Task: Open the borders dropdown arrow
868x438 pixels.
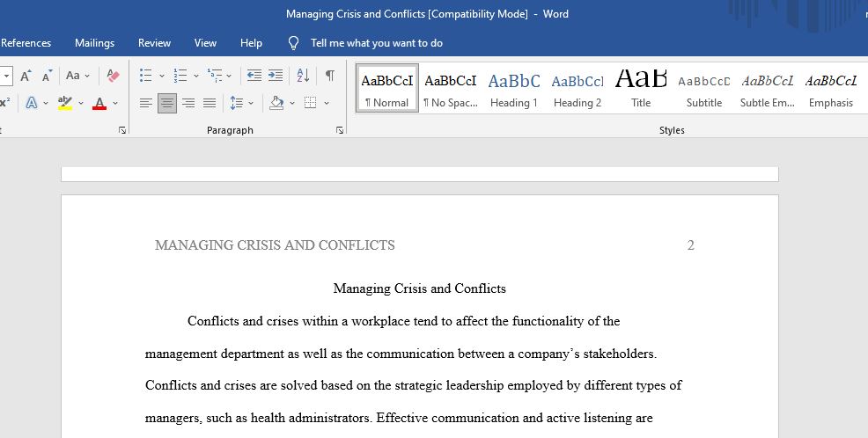Action: coord(327,103)
